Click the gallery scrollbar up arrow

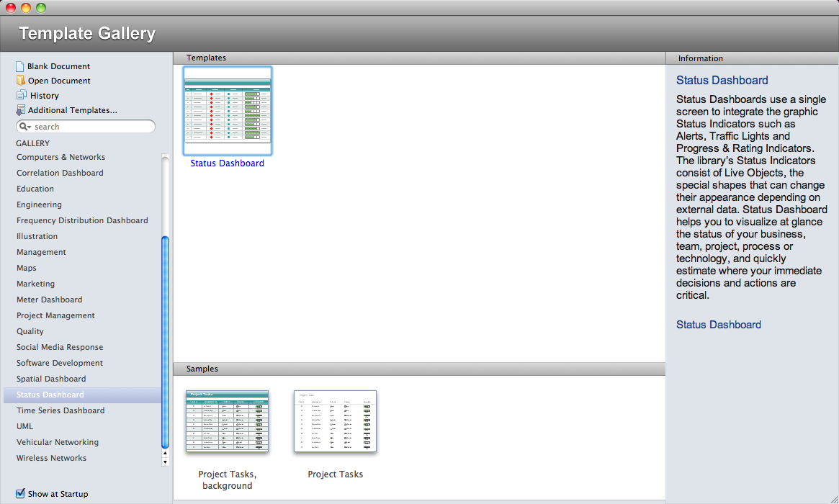(x=165, y=454)
